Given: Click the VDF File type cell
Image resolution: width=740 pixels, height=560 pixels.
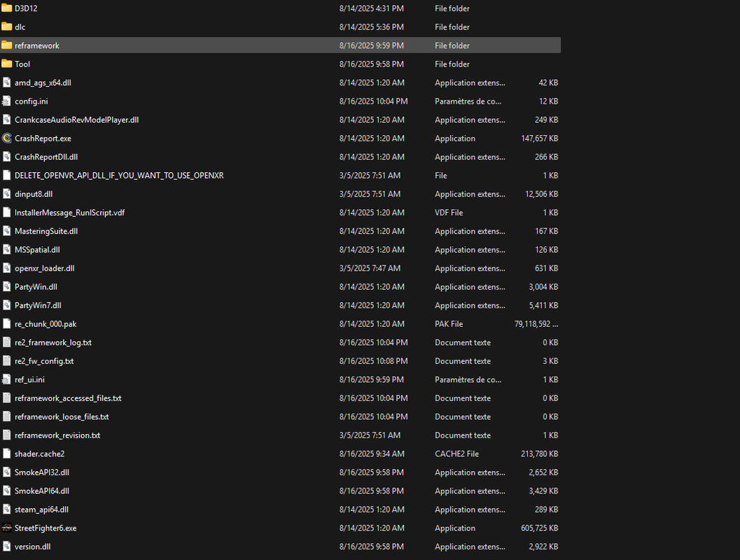Looking at the screenshot, I should point(449,212).
